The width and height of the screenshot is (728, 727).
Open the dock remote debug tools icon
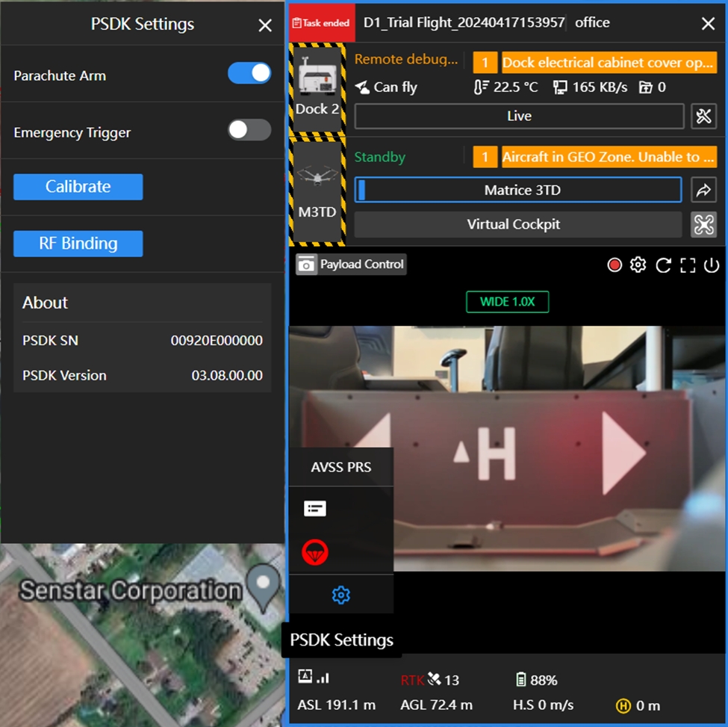[703, 116]
